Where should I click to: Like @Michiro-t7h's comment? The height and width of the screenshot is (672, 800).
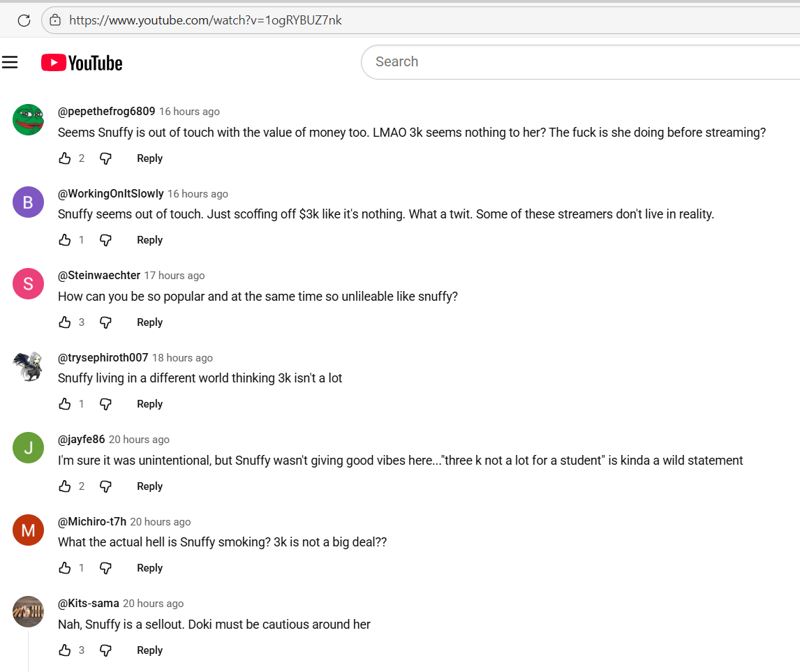tap(65, 568)
